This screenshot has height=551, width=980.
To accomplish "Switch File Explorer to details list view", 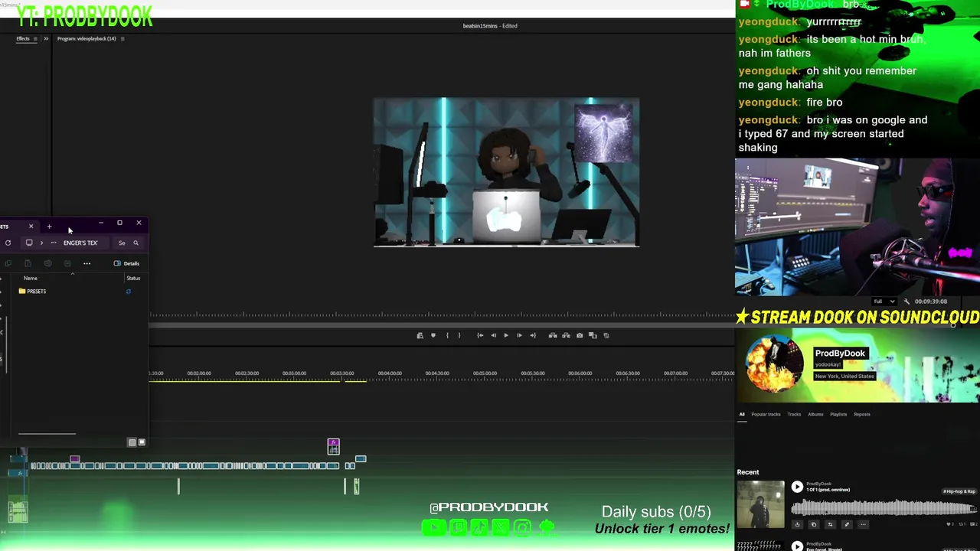I will [x=132, y=442].
